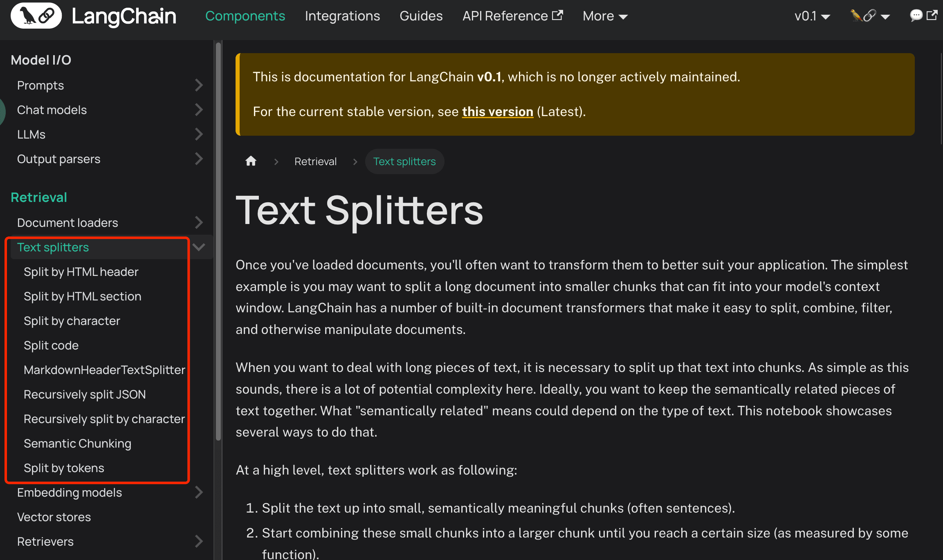Click the Text splitters breadcrumb pill
The width and height of the screenshot is (943, 560).
click(x=404, y=161)
